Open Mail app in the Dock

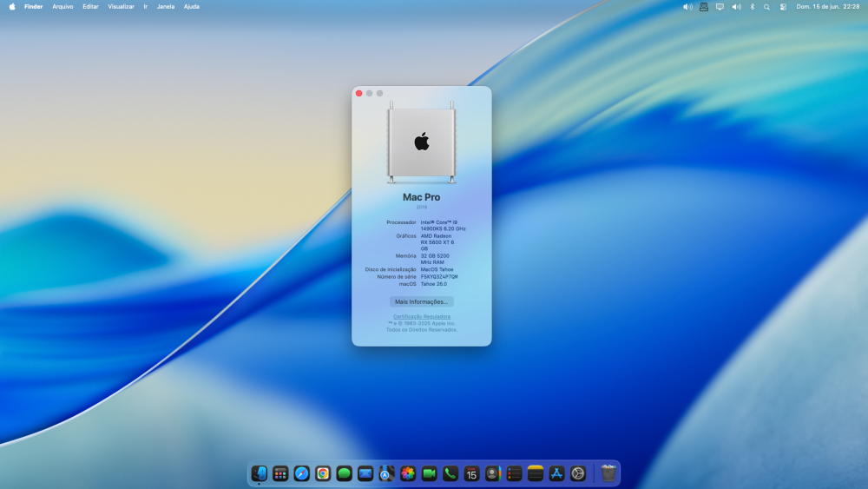click(365, 473)
